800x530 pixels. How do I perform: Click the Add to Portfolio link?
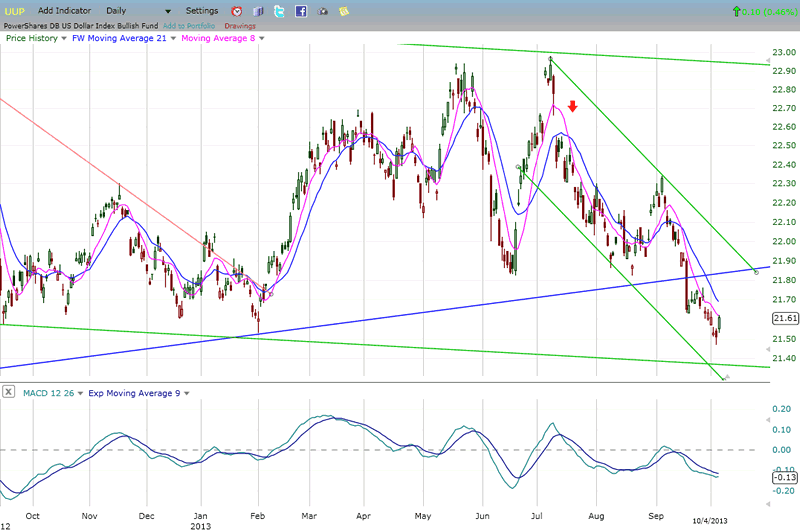pos(189,25)
